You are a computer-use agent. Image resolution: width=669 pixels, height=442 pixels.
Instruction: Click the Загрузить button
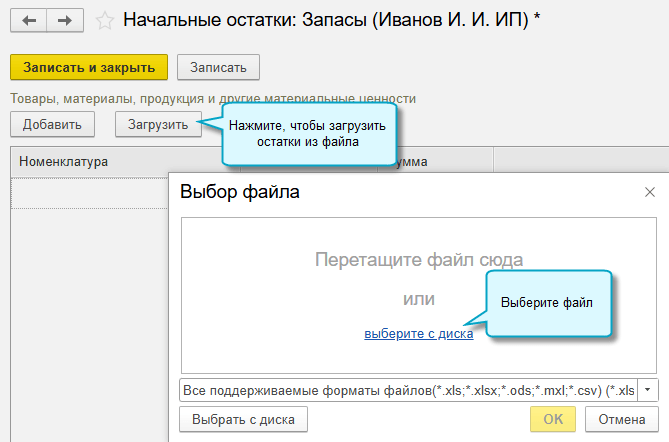pos(158,124)
